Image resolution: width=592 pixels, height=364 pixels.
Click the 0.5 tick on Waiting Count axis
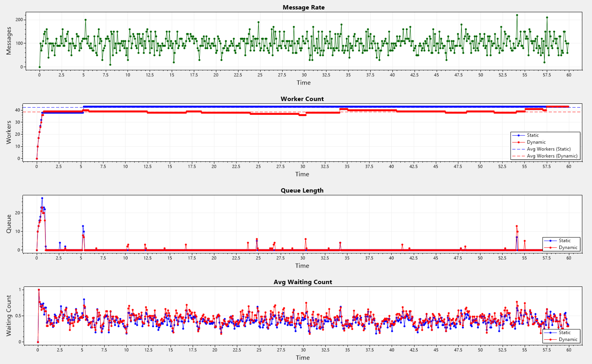click(x=18, y=316)
